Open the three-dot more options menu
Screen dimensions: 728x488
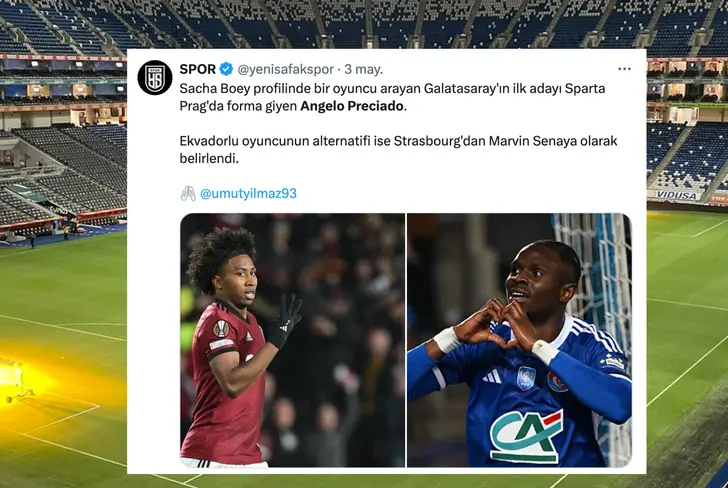[624, 69]
